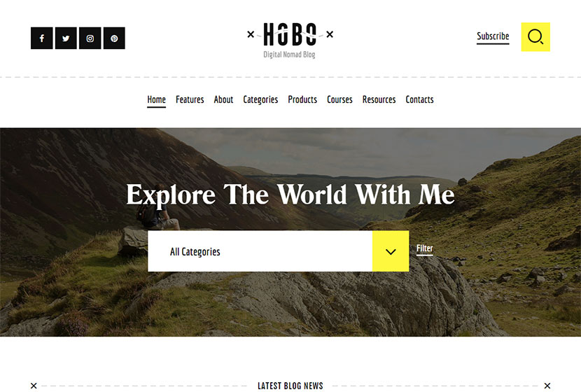Open the Twitter social icon
The height and width of the screenshot is (392, 581).
(66, 38)
